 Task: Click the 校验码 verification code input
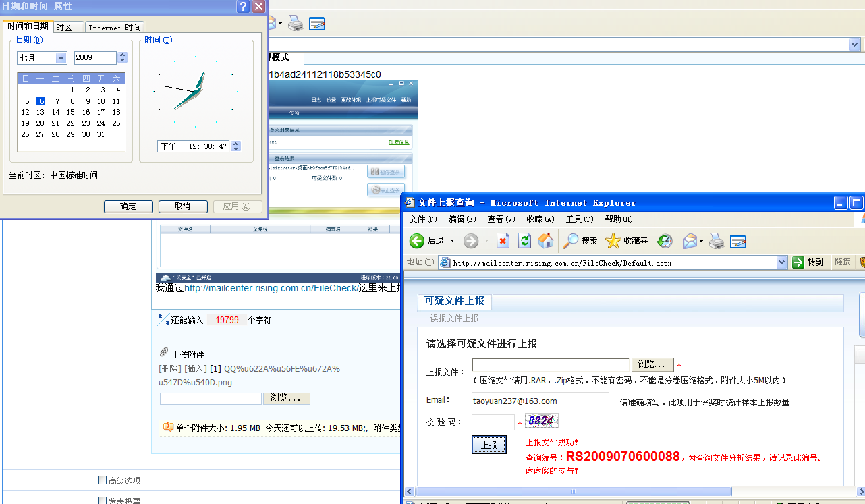493,422
